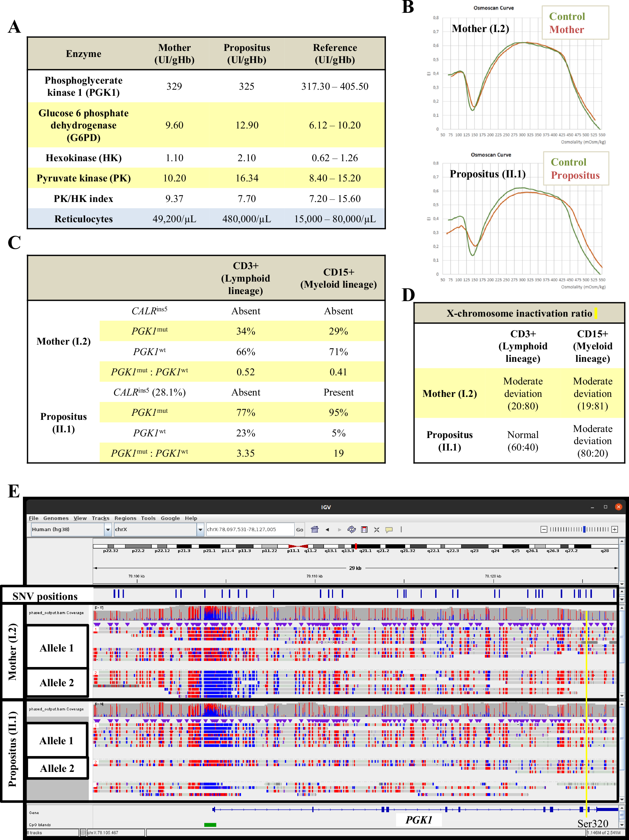Click the Go button

300,529
